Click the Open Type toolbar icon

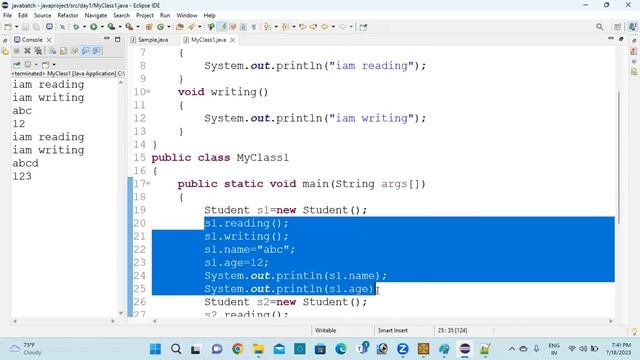tap(180, 27)
